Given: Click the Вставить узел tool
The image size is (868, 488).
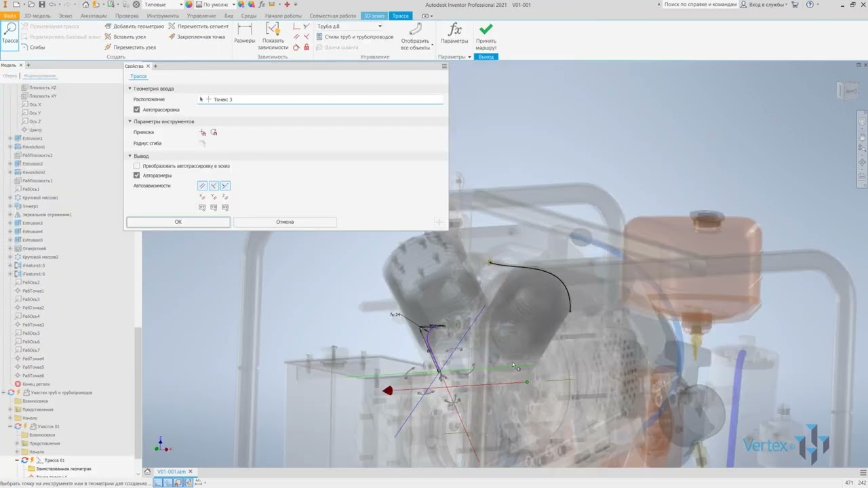Looking at the screenshot, I should [x=125, y=37].
